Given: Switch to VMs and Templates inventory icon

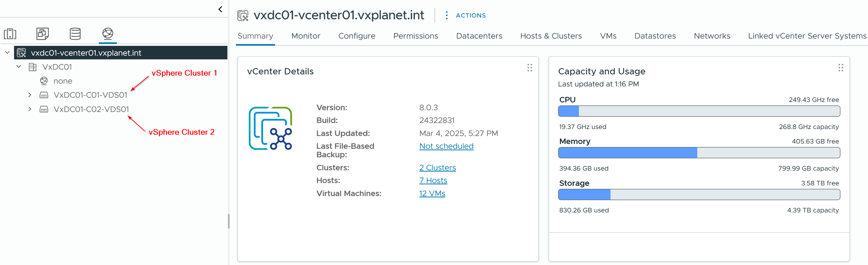Looking at the screenshot, I should tap(42, 34).
